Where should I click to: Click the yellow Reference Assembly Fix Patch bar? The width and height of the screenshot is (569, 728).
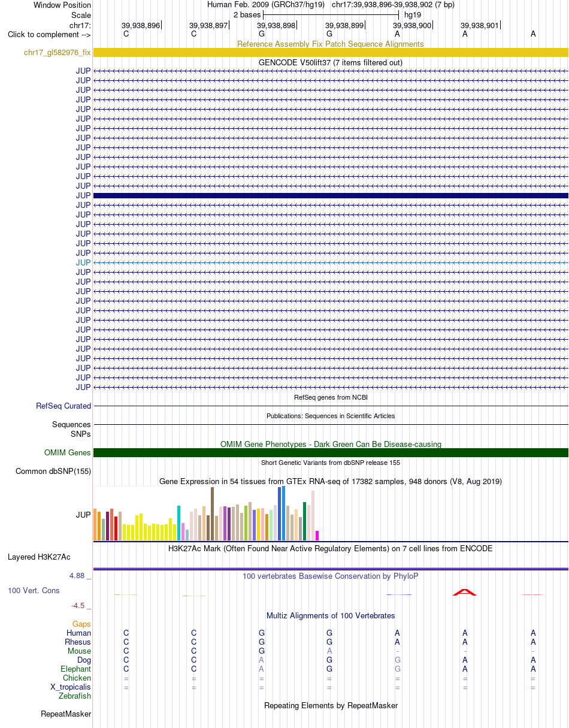(331, 53)
